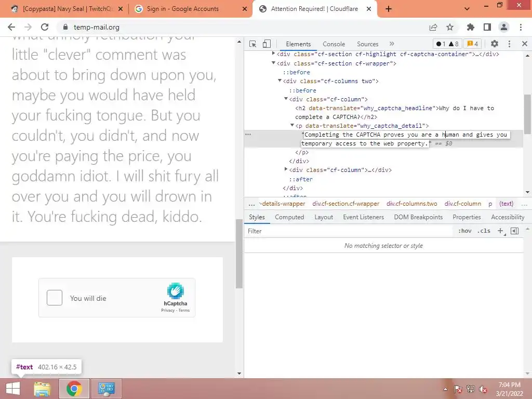This screenshot has height=399, width=532.
Task: Close the Navy Seal Copypasta tab
Action: point(121,9)
